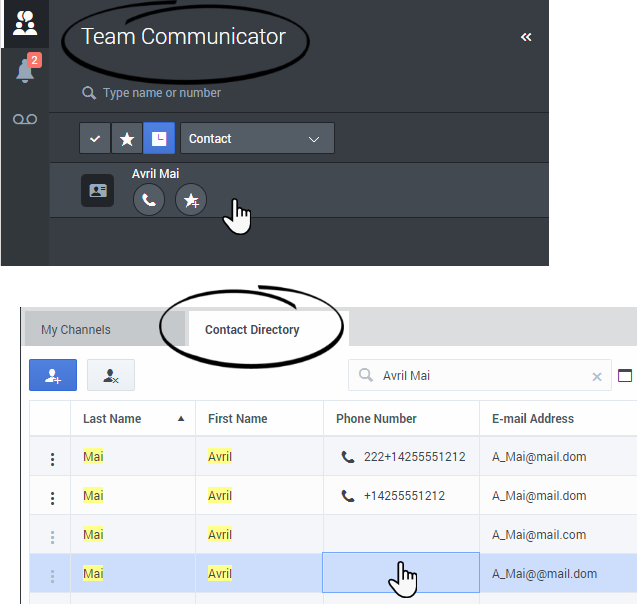
Task: Toggle the favorites star filter
Action: (x=127, y=139)
